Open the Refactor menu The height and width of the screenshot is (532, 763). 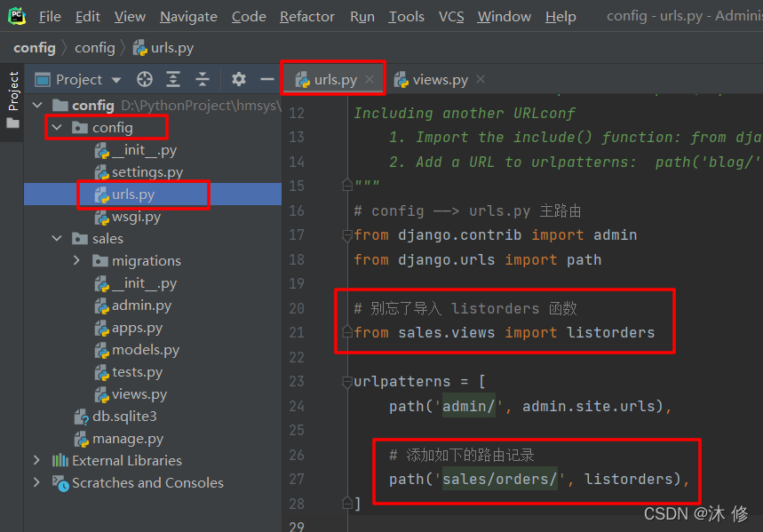[x=307, y=17]
